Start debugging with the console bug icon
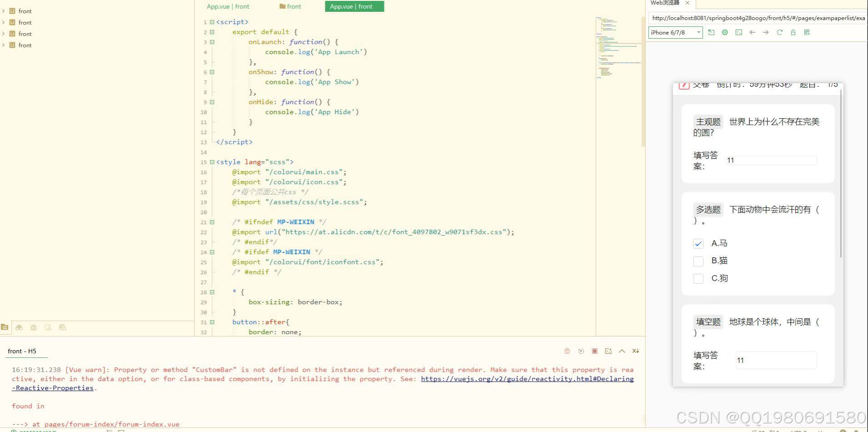 point(567,351)
